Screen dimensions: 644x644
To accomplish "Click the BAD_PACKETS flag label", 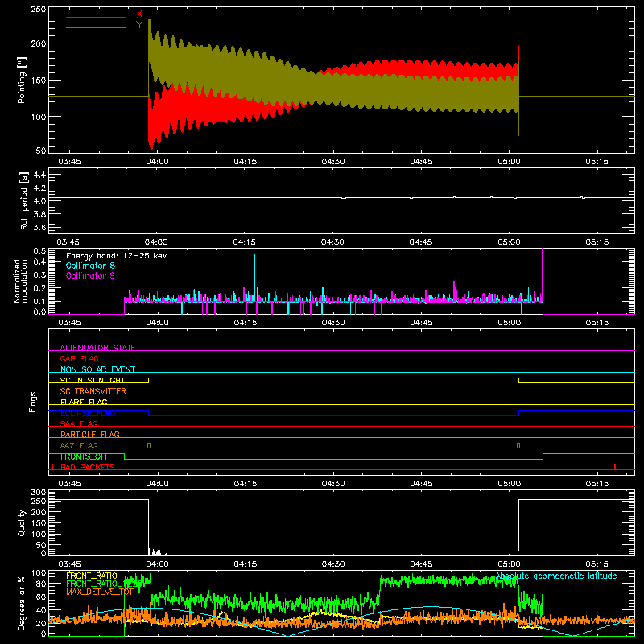I will pos(88,467).
